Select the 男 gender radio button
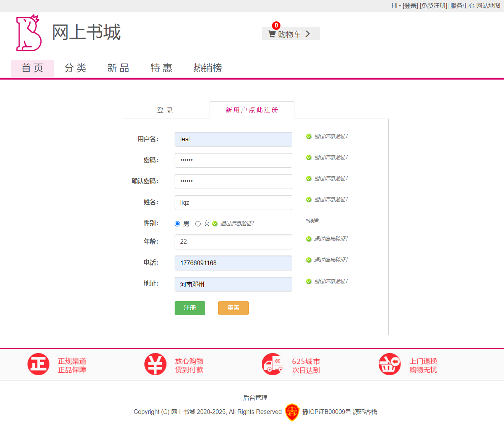The height and width of the screenshot is (425, 504). click(177, 224)
